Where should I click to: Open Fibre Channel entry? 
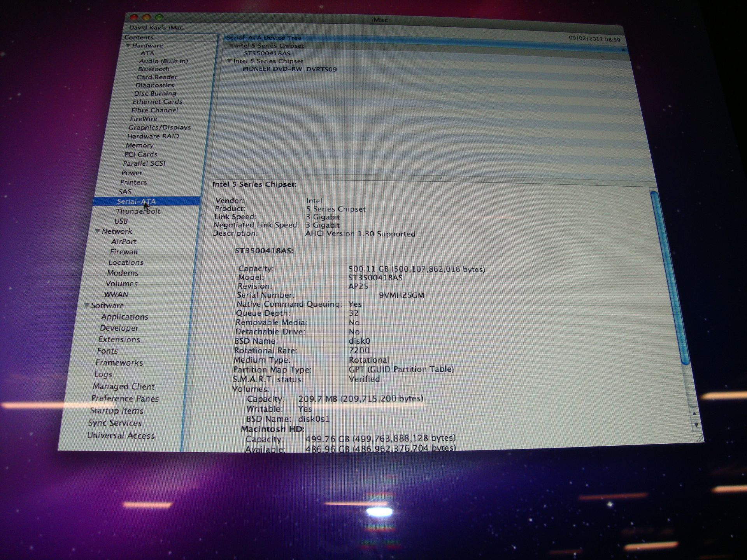[154, 110]
